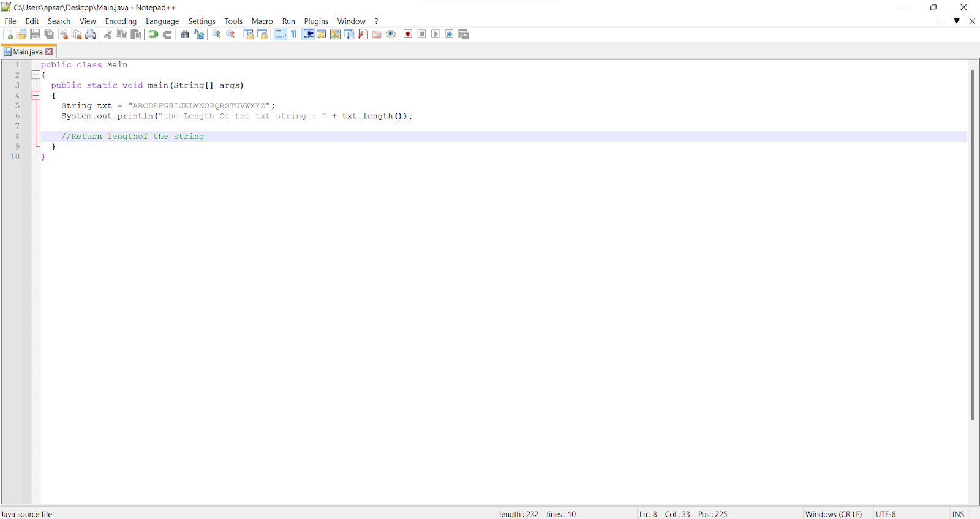This screenshot has width=980, height=519.
Task: Open the Settings menu
Action: pos(202,21)
